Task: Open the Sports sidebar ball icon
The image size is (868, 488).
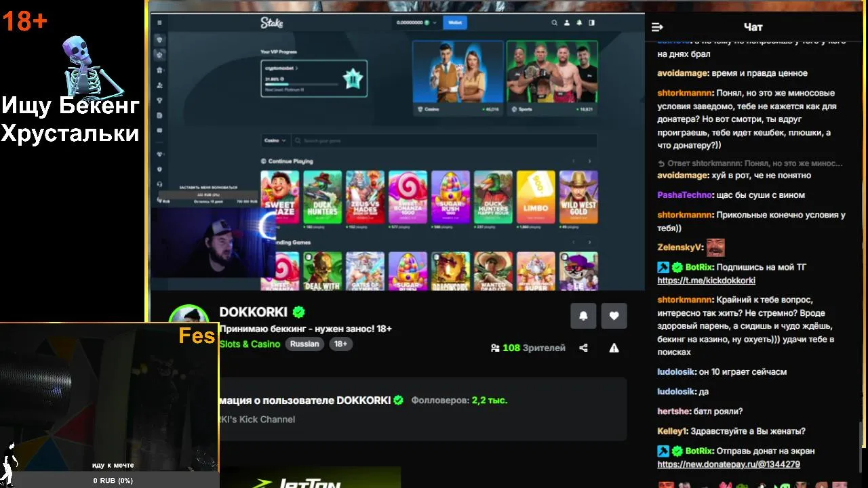Action: coord(159,55)
